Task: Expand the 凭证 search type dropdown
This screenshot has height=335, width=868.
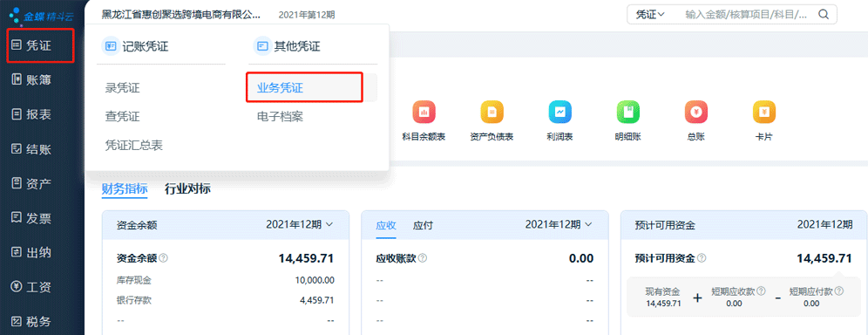Action: tap(650, 15)
